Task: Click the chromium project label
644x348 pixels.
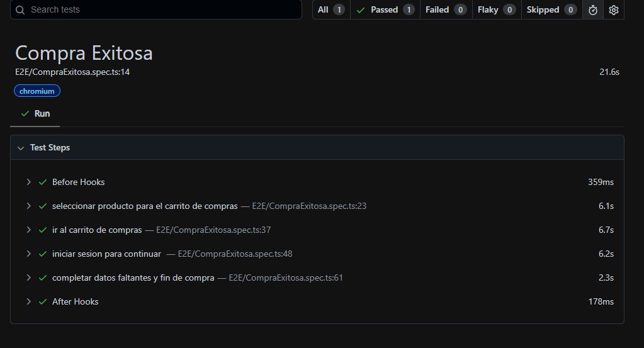Action: click(x=37, y=91)
